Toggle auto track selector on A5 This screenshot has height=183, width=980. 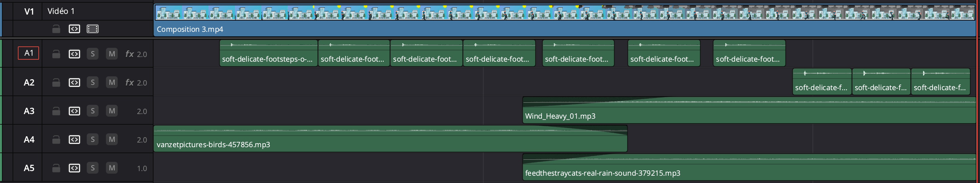pyautogui.click(x=74, y=168)
